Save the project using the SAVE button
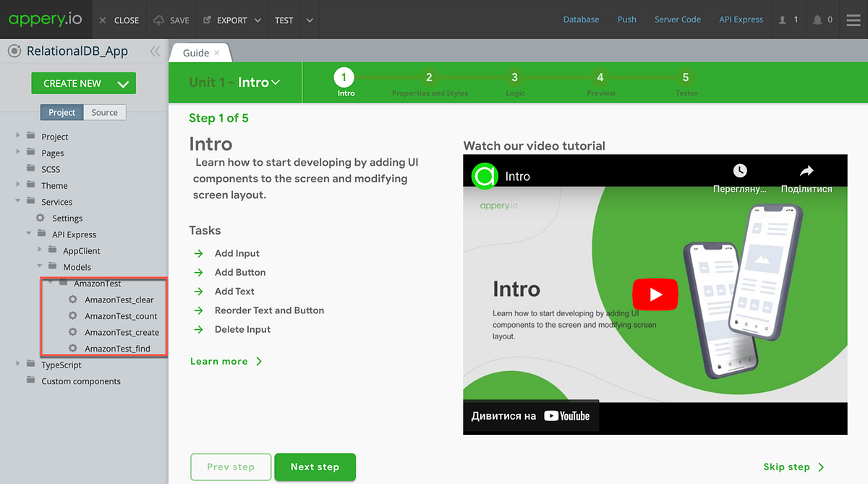Viewport: 868px width, 484px height. [x=171, y=20]
